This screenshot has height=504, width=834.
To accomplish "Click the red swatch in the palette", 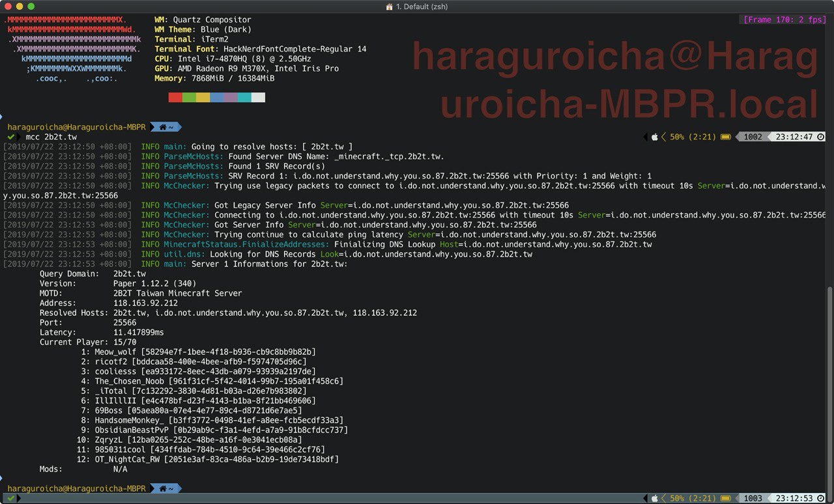I will (175, 97).
